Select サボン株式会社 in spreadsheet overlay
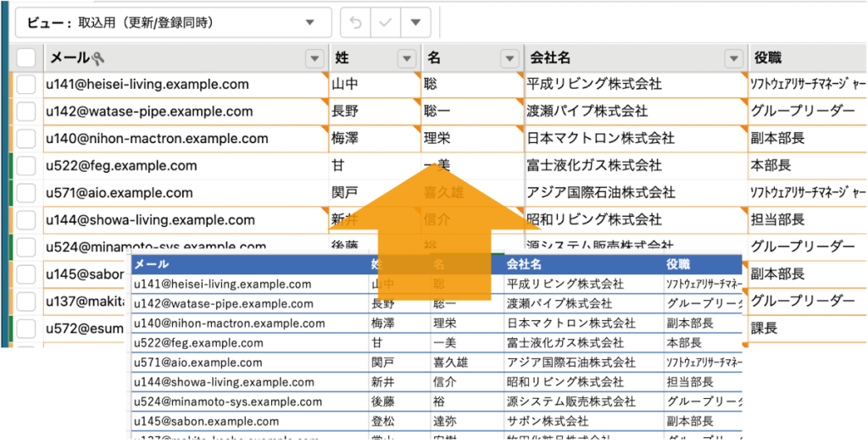The image size is (868, 443). [583, 422]
